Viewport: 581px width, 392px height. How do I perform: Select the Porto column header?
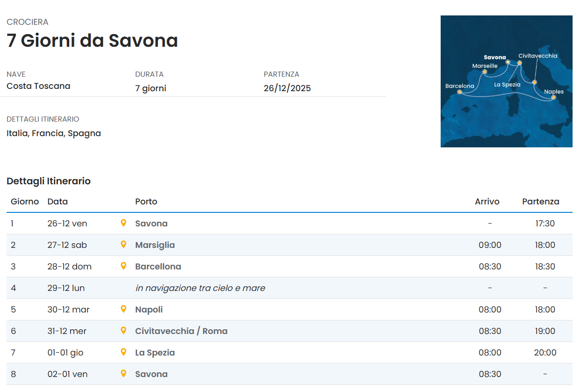146,202
